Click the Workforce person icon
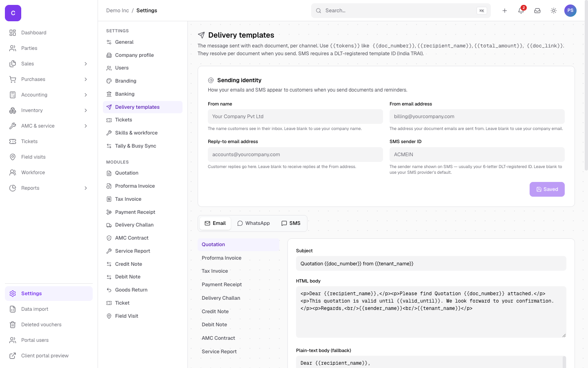Image resolution: width=588 pixels, height=368 pixels. coord(13,173)
